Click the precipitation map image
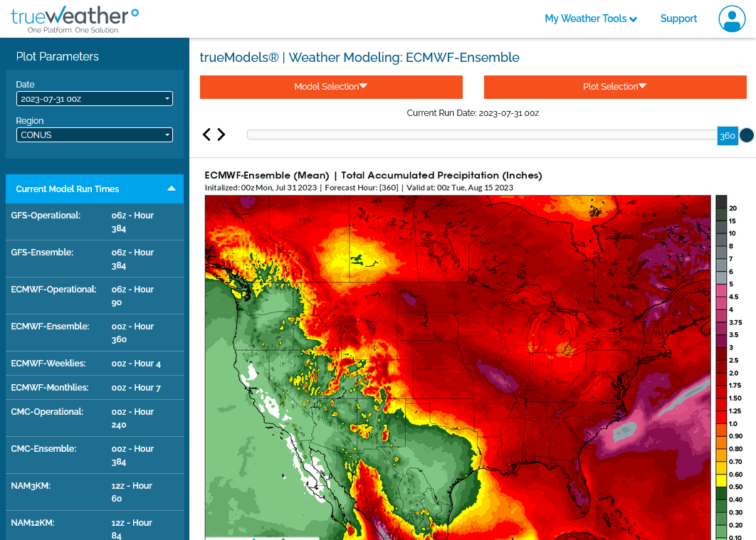This screenshot has width=756, height=540. 458,367
